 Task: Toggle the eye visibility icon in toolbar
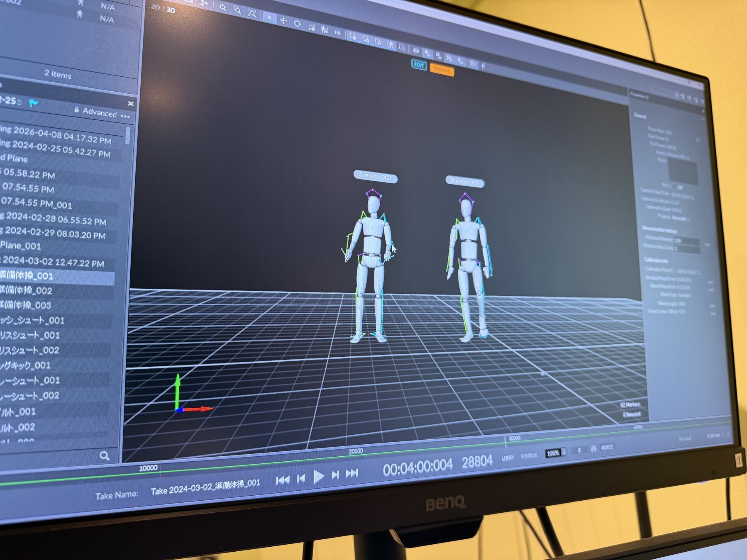click(x=416, y=51)
